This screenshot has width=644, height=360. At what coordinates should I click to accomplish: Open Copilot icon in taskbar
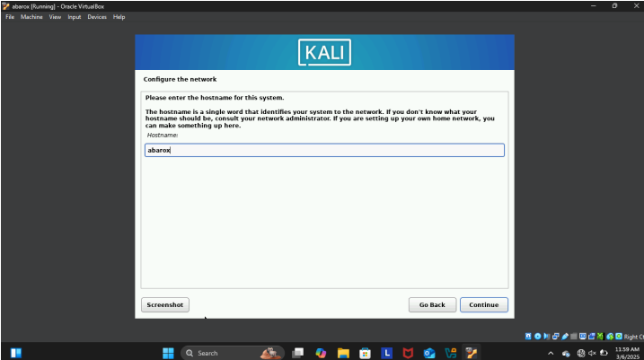(x=321, y=353)
